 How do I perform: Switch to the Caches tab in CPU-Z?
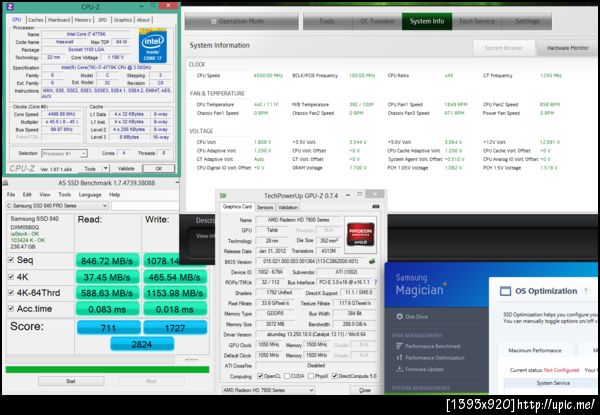pos(36,20)
